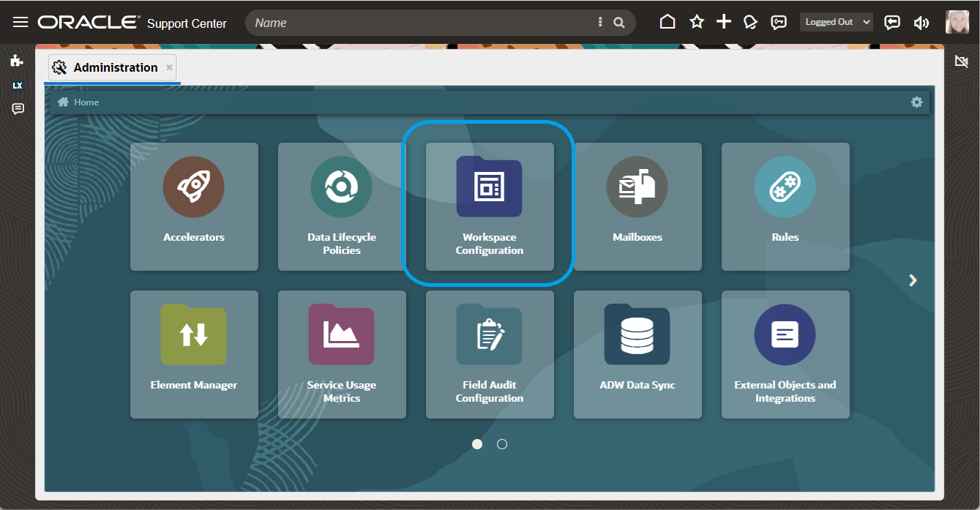Viewport: 980px width, 510px height.
Task: Click the Home breadcrumb link
Action: point(78,102)
